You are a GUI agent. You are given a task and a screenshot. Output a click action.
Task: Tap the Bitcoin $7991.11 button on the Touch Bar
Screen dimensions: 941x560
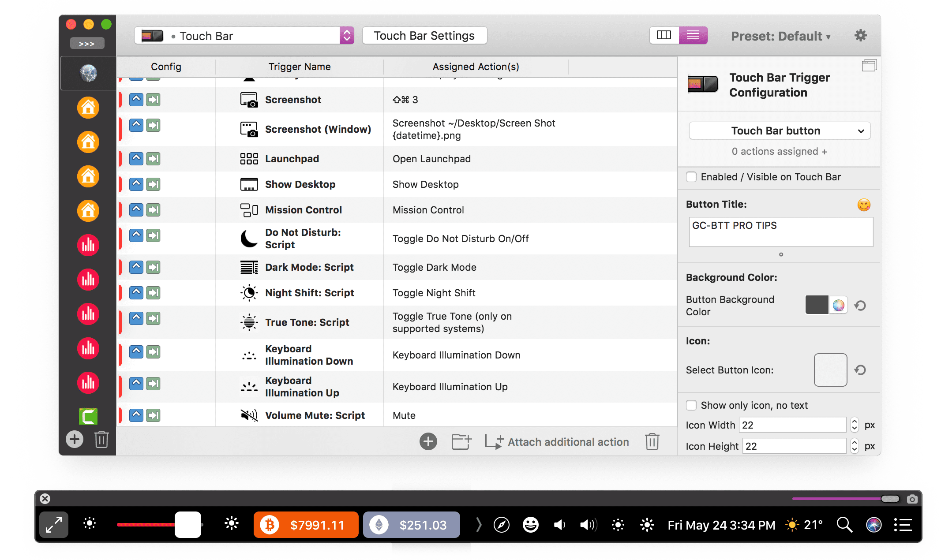(306, 525)
